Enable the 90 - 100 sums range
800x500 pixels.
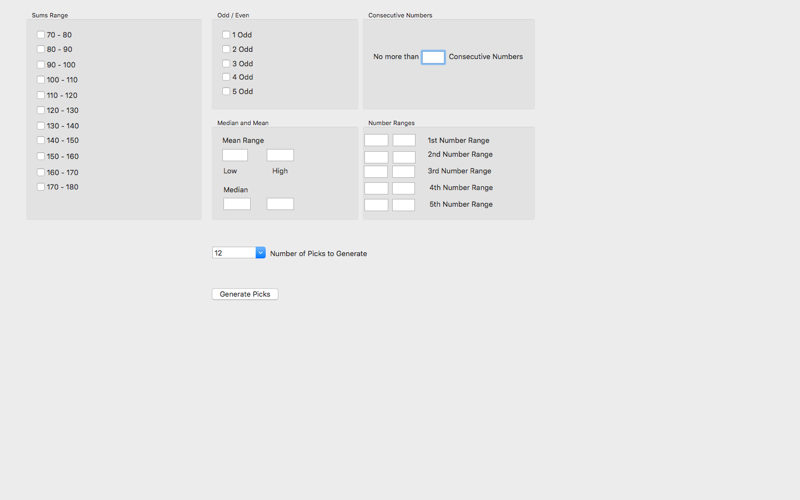point(41,64)
